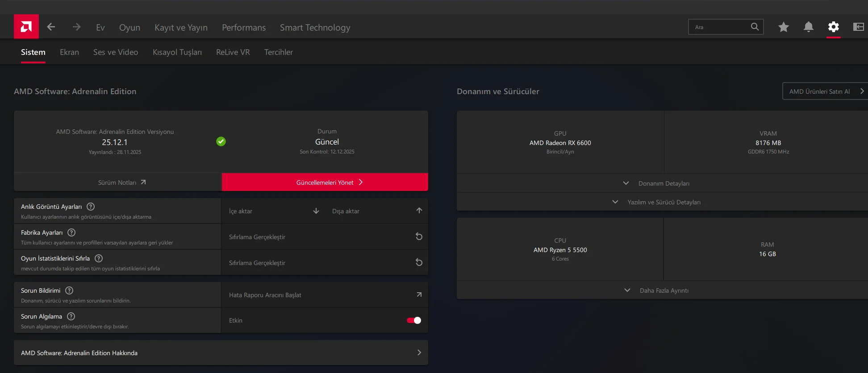Click reset icon for Fabrika Ayarları
Viewport: 868px width, 373px height.
pos(419,236)
